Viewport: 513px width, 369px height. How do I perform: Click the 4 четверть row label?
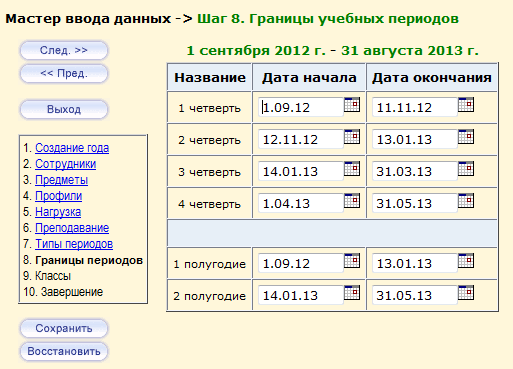tap(209, 204)
